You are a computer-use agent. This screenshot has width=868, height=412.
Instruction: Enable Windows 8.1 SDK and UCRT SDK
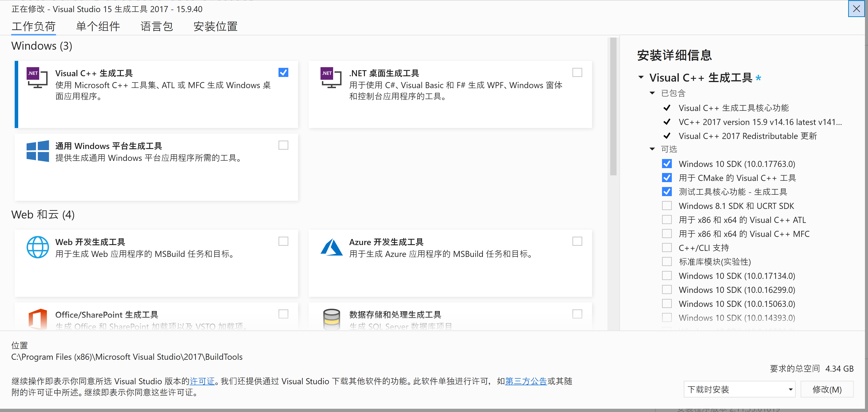(x=666, y=205)
